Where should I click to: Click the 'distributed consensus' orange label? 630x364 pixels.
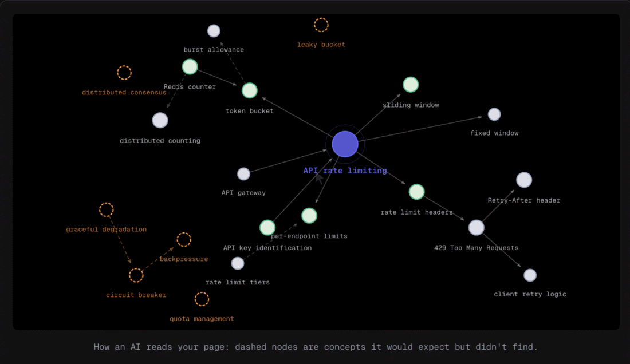click(124, 92)
